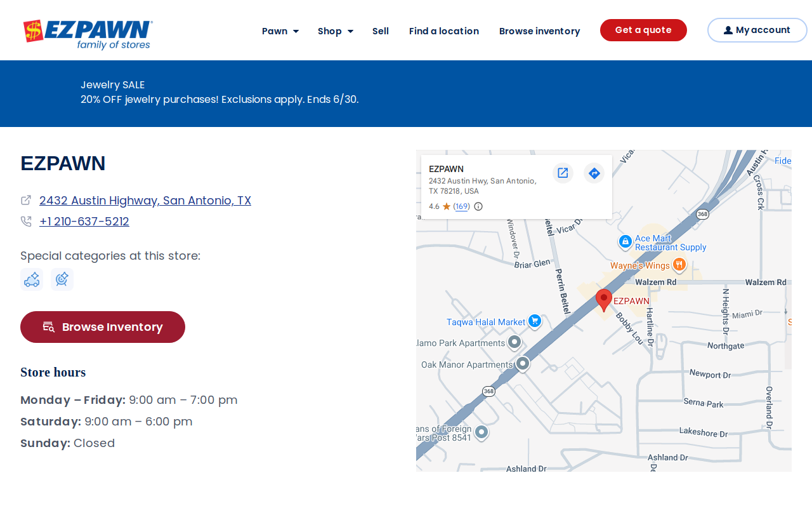Click the Ace Mart Restaurant Supply marker

625,242
